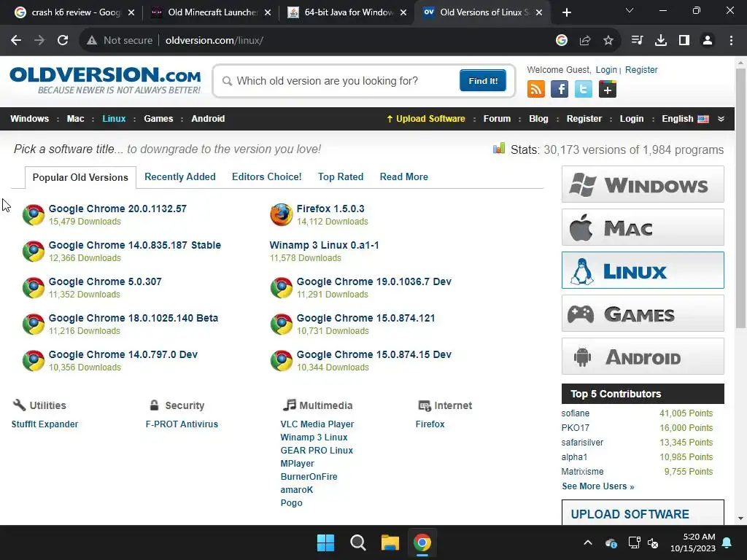Open the Facebook icon in header
The height and width of the screenshot is (560, 747).
(x=560, y=89)
